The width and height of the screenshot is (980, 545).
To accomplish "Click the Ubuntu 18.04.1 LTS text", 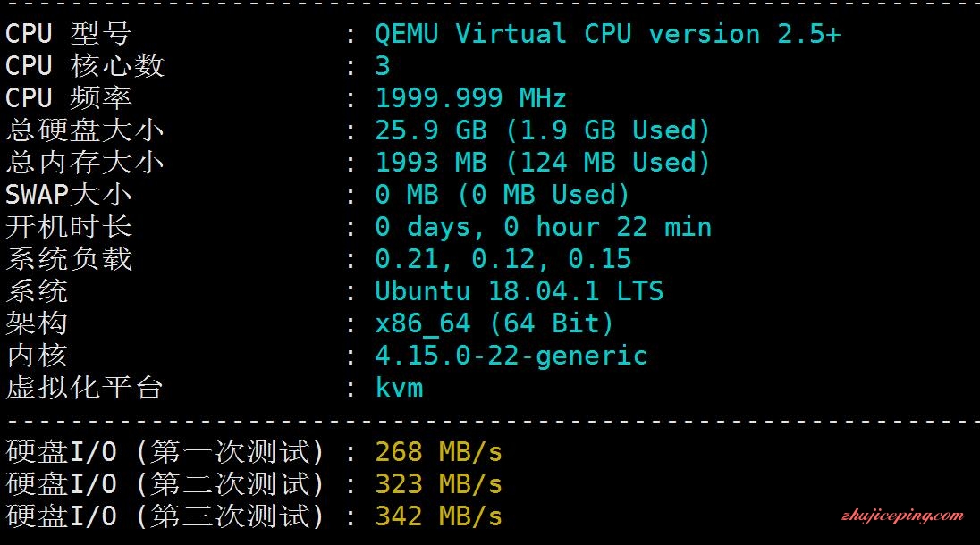I will click(x=519, y=291).
